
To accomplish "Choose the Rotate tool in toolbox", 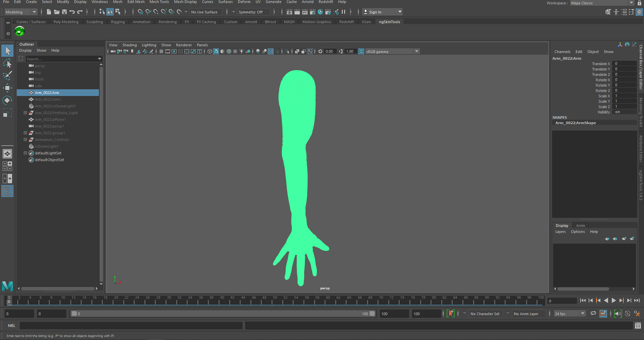I will (x=7, y=100).
